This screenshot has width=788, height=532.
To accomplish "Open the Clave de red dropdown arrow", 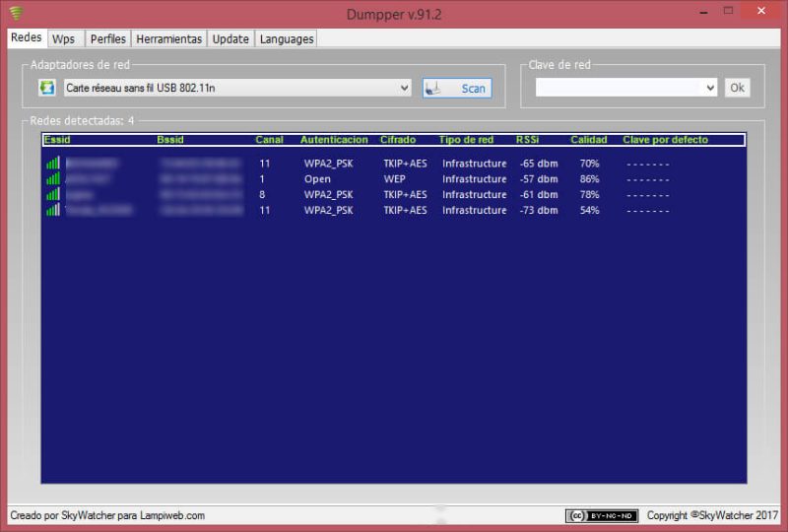I will click(710, 88).
